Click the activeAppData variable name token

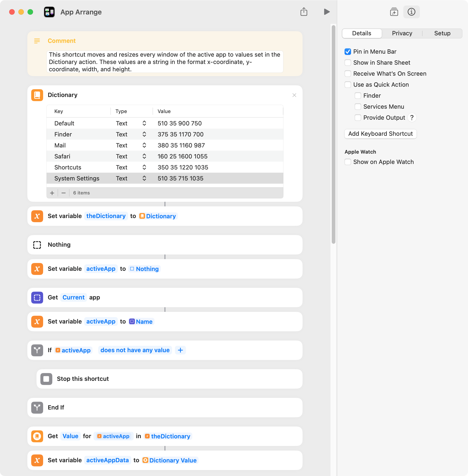[x=107, y=461]
